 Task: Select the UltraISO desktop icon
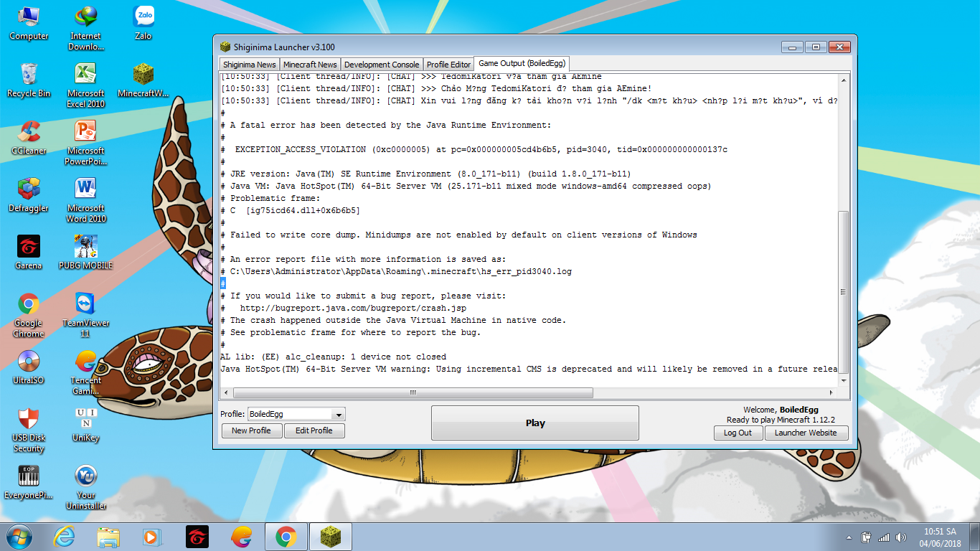tap(29, 367)
